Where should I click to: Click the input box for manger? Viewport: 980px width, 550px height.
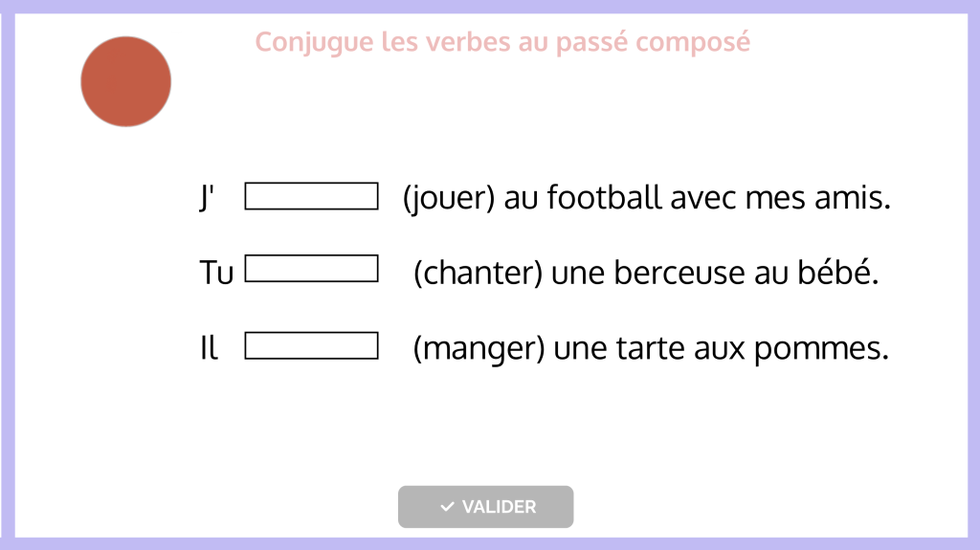pyautogui.click(x=311, y=345)
